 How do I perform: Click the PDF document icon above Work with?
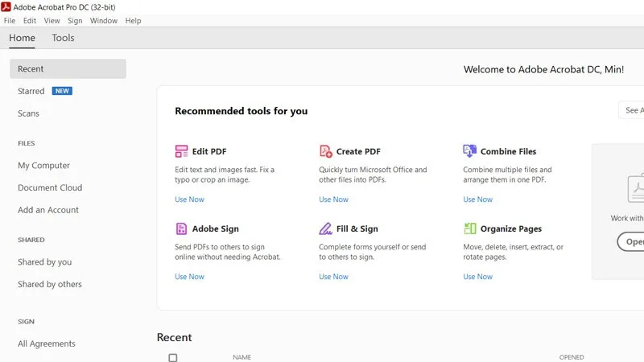(x=636, y=188)
